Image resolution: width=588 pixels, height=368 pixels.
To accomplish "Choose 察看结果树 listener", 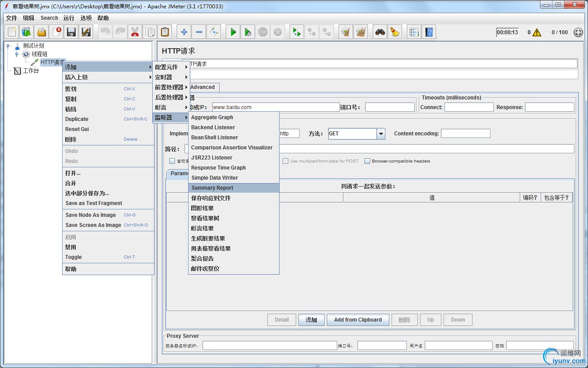I will (x=234, y=218).
